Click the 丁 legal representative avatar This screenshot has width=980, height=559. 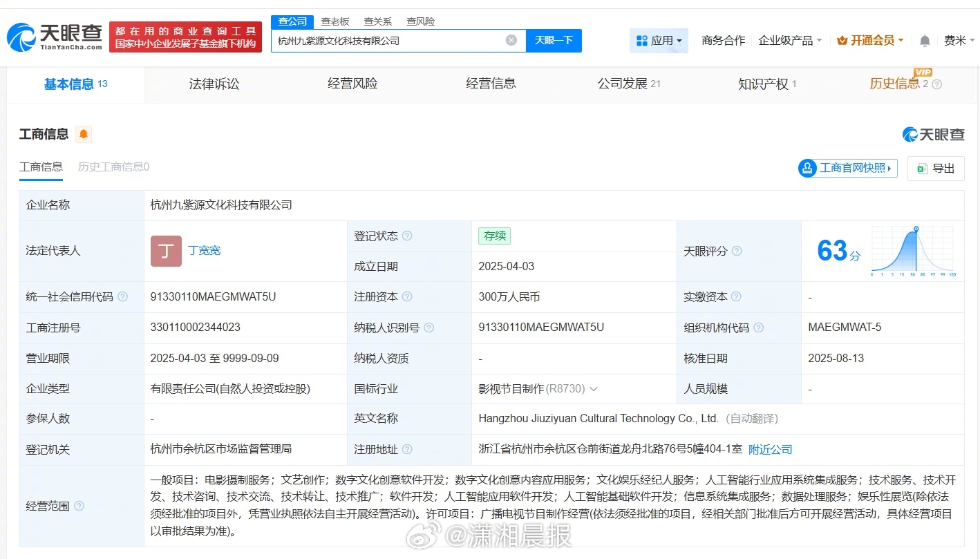coord(166,251)
